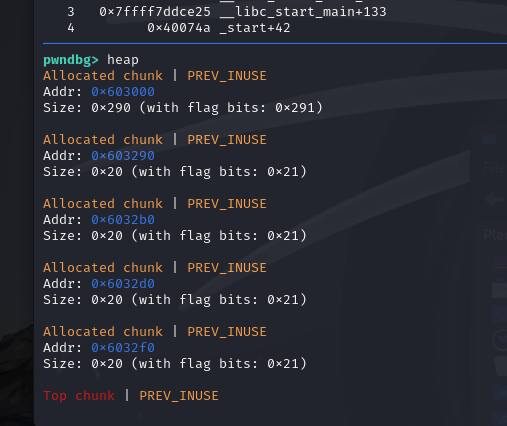Click the size value 0x290

(x=111, y=108)
